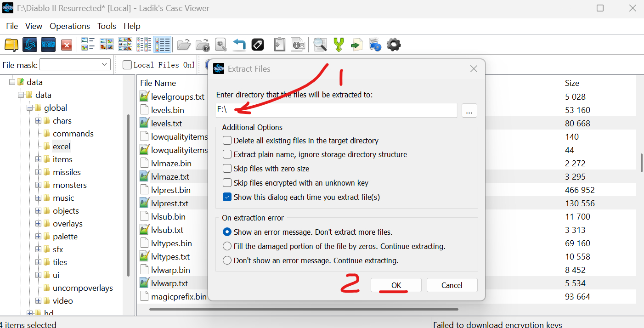
Task: Click the folder tree vertical scrollbar
Action: [128, 195]
